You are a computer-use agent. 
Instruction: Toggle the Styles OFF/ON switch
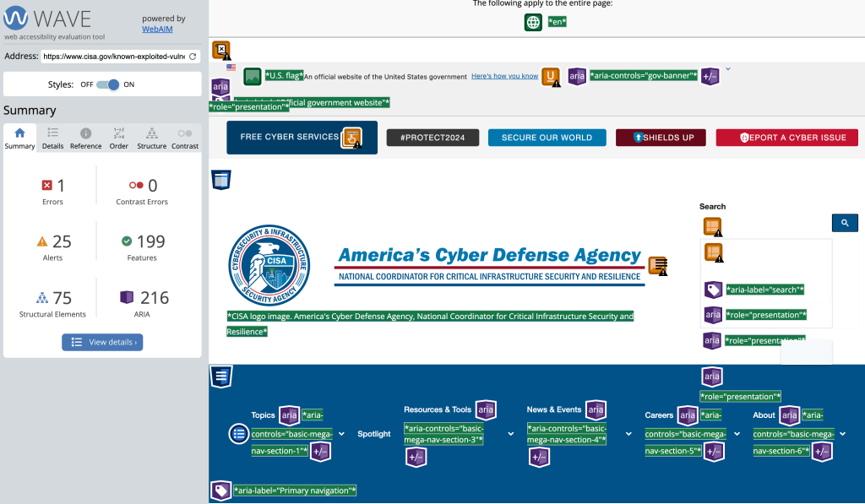(108, 84)
